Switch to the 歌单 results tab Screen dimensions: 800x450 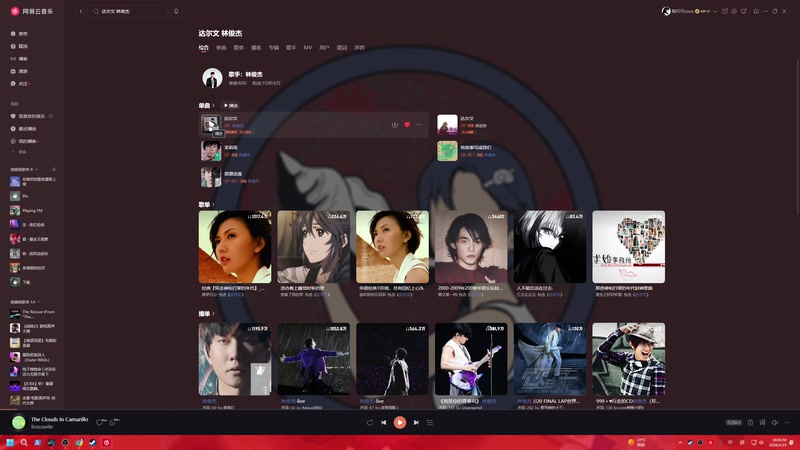(239, 47)
